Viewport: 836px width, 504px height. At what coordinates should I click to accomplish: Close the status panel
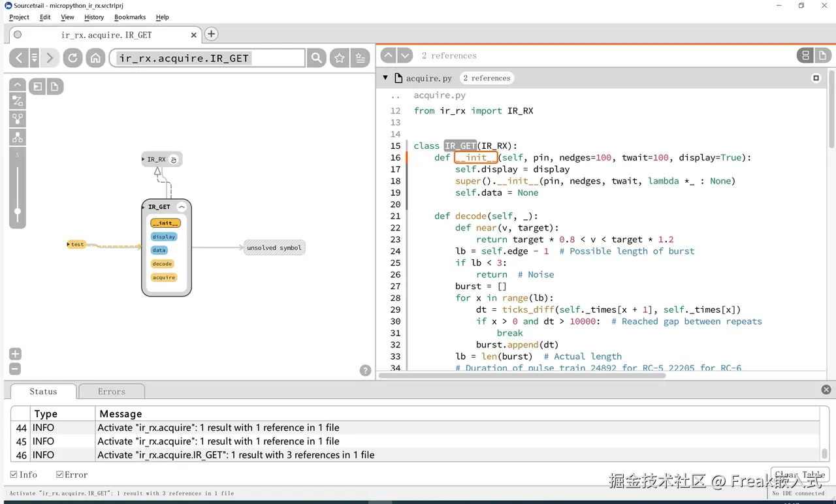click(x=826, y=390)
